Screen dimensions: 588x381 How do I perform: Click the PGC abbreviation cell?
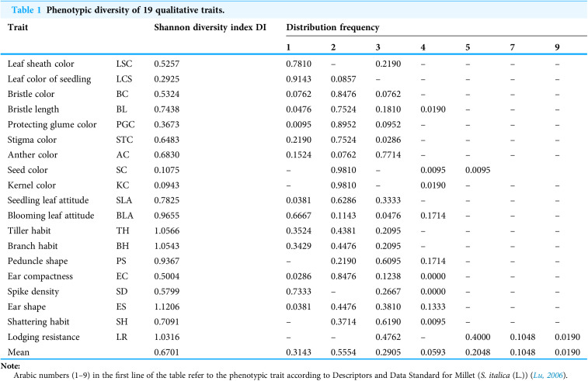tap(125, 124)
